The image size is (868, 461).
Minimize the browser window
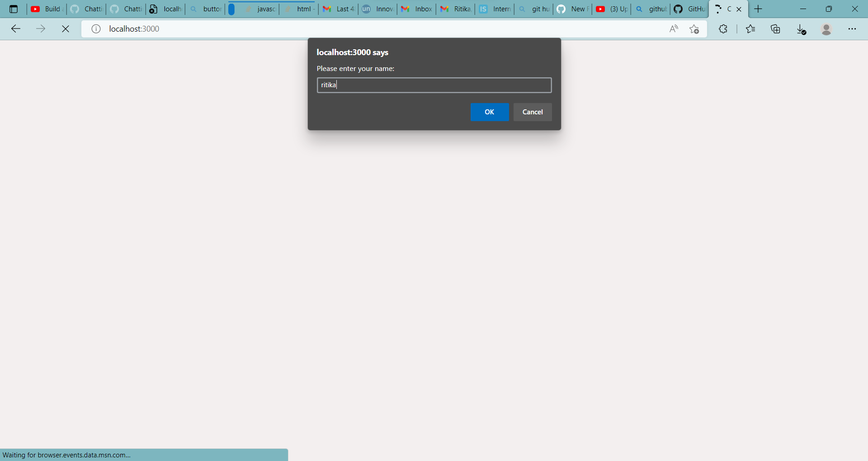[x=803, y=9]
